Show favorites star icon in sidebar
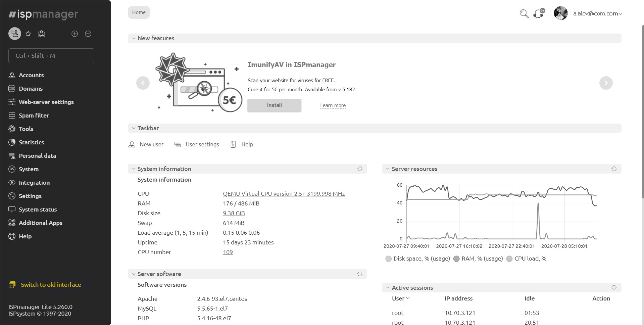Viewport: 644px width, 325px height. click(28, 34)
